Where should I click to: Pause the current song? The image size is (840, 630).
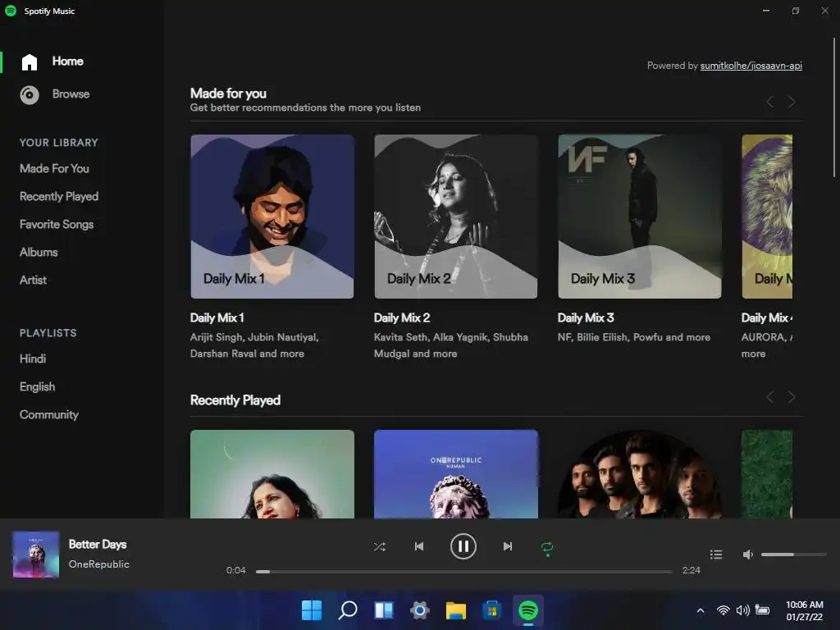(x=463, y=546)
